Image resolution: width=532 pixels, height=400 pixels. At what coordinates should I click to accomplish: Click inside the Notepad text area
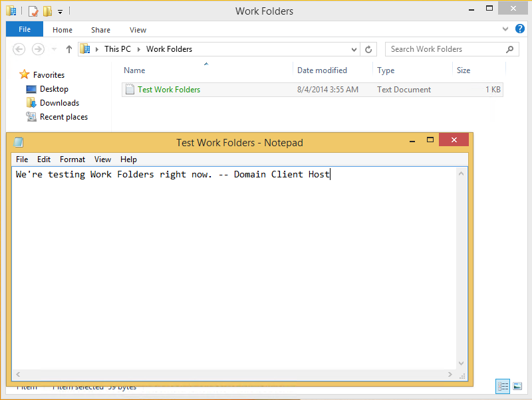coord(234,268)
